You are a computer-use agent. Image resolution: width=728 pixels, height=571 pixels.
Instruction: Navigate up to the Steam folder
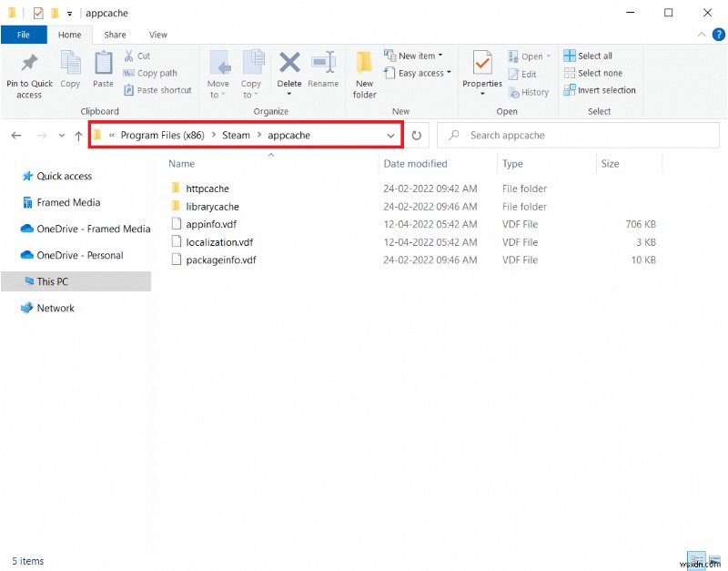coord(78,135)
